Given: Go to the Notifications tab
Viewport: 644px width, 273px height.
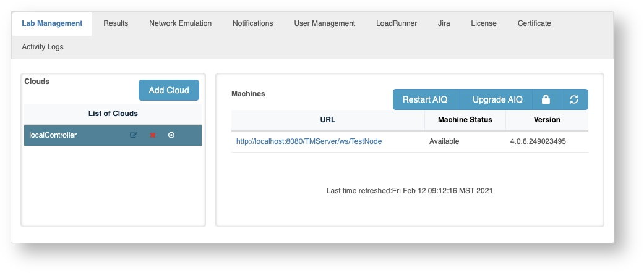Looking at the screenshot, I should 252,23.
